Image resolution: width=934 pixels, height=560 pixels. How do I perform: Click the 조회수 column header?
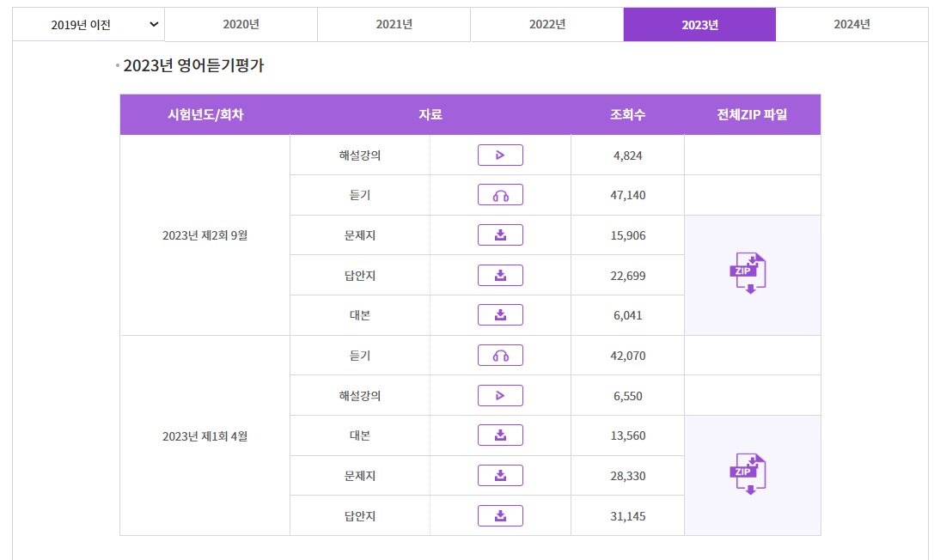[628, 115]
